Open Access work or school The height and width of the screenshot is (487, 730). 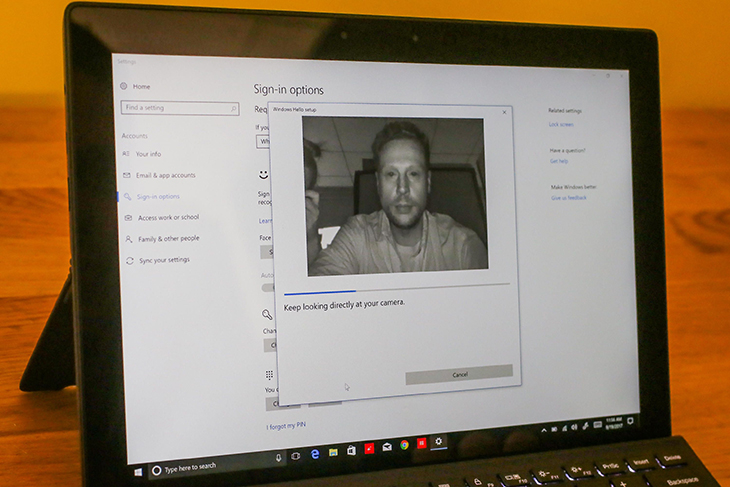point(162,217)
